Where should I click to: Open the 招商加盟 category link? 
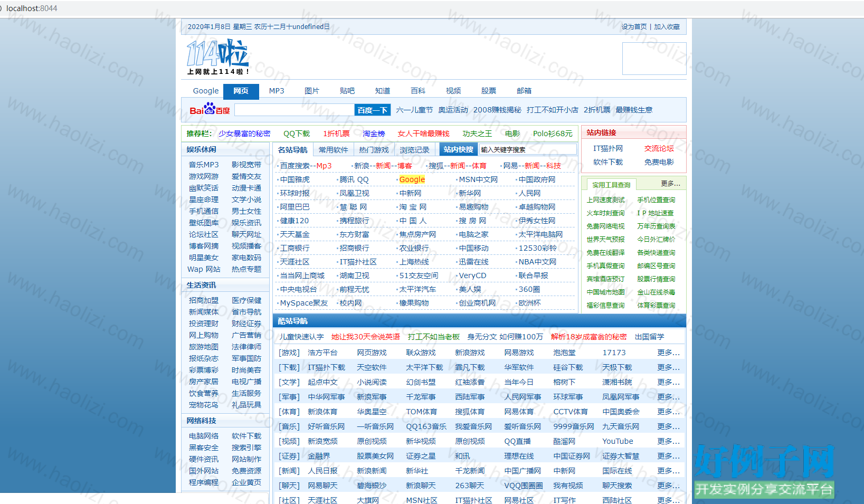204,300
